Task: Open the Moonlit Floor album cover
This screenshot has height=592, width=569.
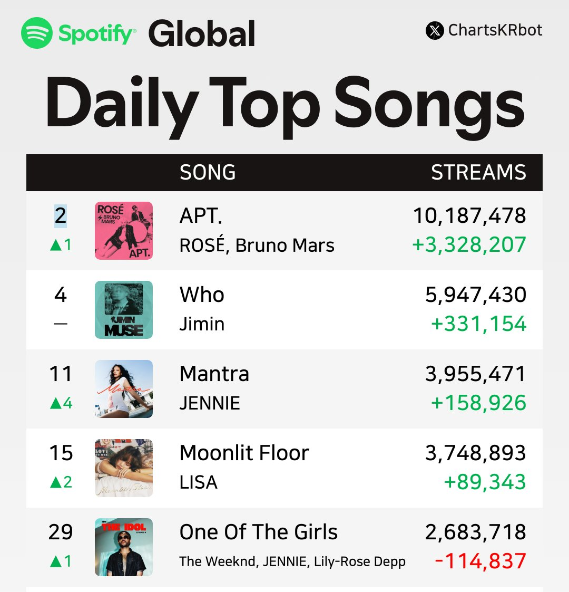Action: tap(124, 468)
